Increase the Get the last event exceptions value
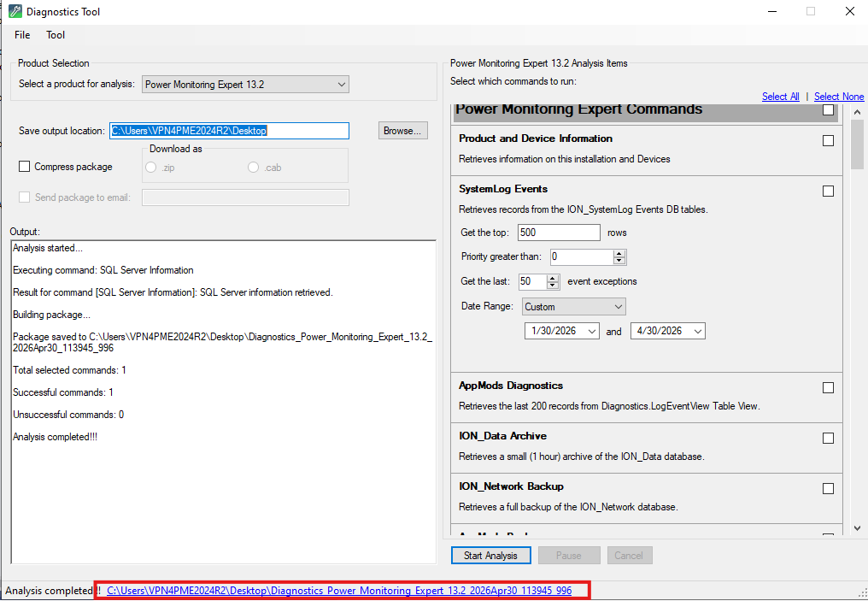Viewport: 868px width, 601px height. tap(553, 278)
